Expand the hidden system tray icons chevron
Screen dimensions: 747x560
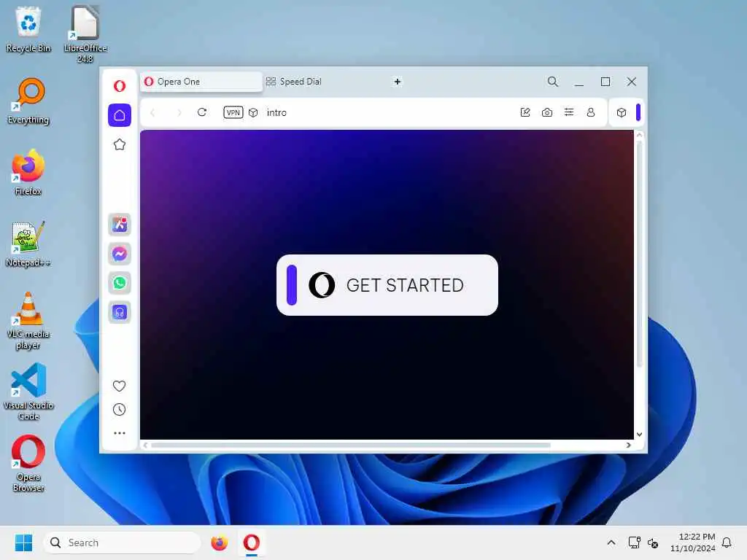611,542
